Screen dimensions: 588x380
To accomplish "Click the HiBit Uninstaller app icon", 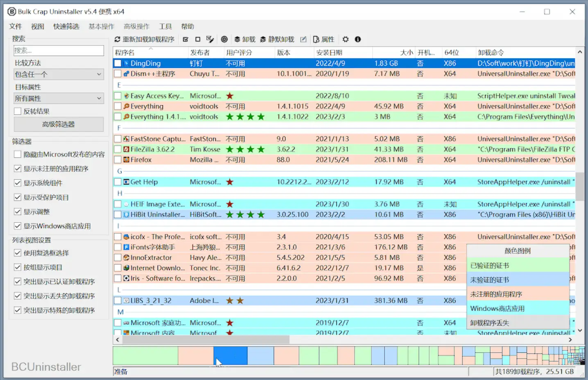I will [127, 214].
